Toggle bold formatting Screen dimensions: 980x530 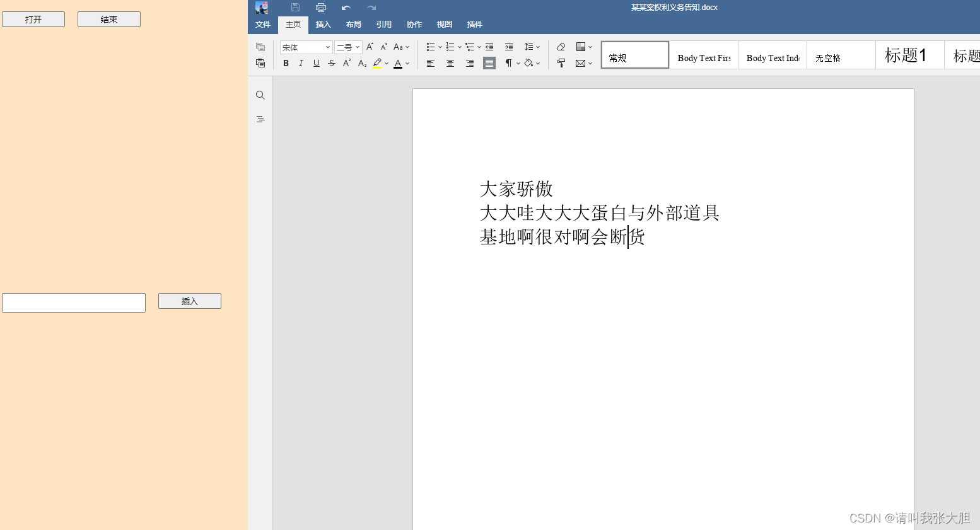(x=286, y=63)
